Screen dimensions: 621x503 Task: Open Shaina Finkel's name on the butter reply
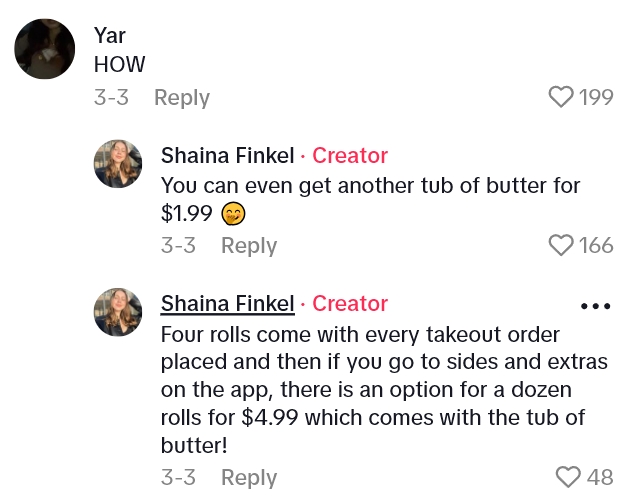tap(227, 156)
